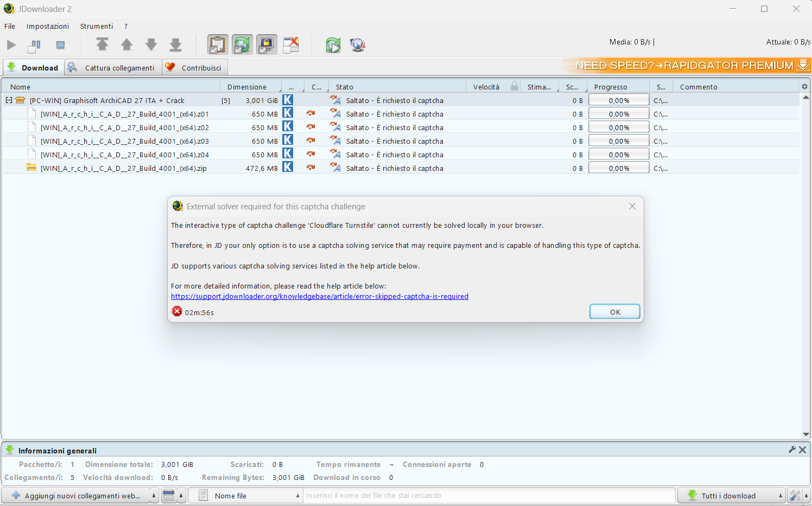
Task: Click the progress bar of the .z02 file
Action: 619,127
